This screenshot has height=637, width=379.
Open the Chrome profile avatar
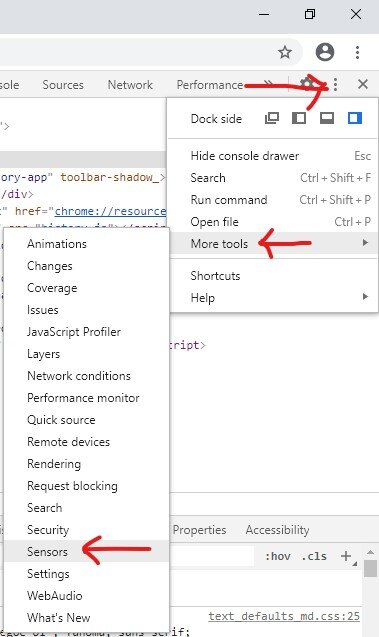point(325,52)
